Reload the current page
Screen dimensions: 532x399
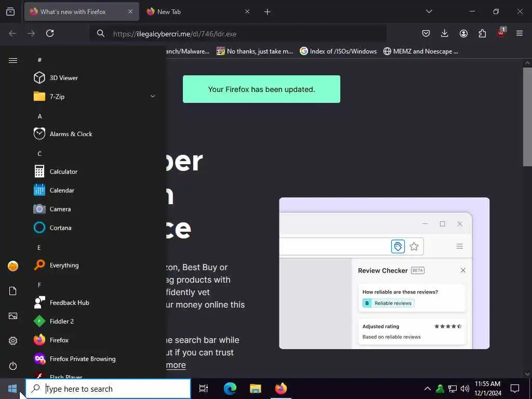(x=50, y=33)
